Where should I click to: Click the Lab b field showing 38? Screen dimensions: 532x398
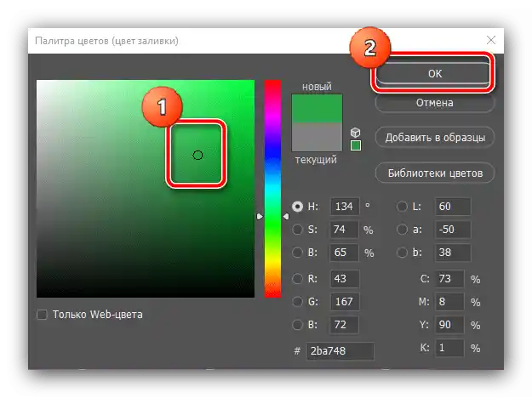click(x=453, y=253)
